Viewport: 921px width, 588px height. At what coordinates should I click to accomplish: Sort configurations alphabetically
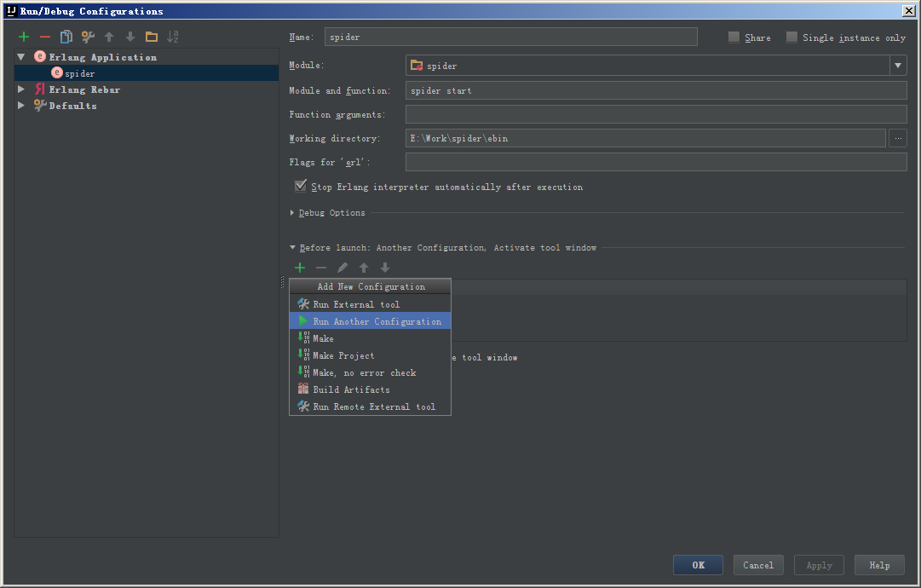[173, 37]
